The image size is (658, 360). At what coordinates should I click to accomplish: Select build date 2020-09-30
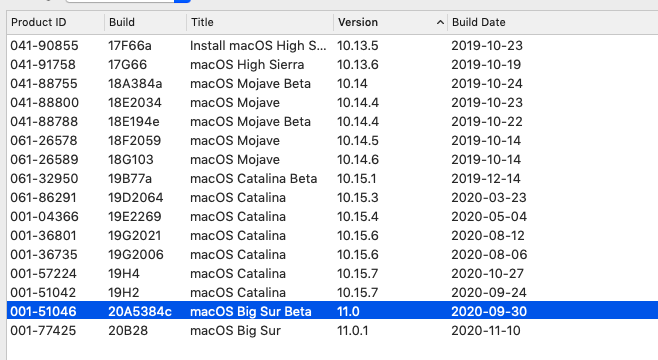[489, 312]
